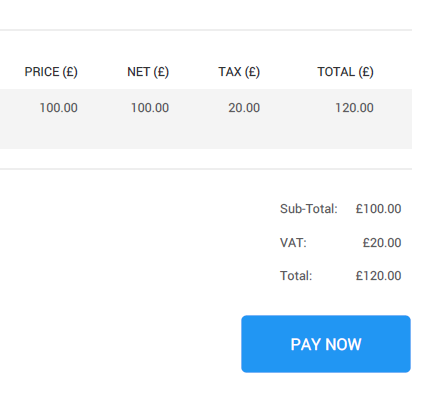447x409 pixels.
Task: Click the £120.00 grand total amount
Action: coord(378,276)
